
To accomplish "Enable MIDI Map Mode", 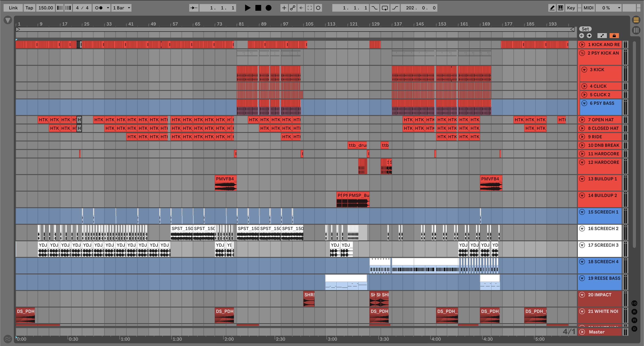I will [x=588, y=8].
